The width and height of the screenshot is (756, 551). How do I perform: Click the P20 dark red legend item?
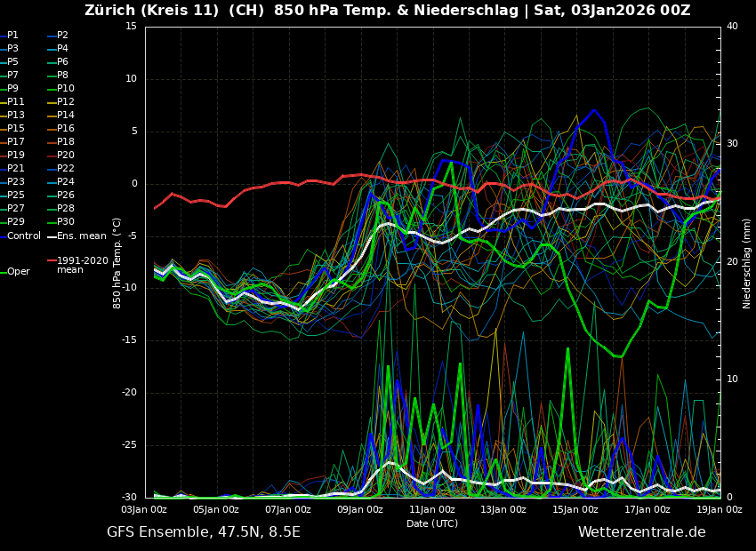65,156
